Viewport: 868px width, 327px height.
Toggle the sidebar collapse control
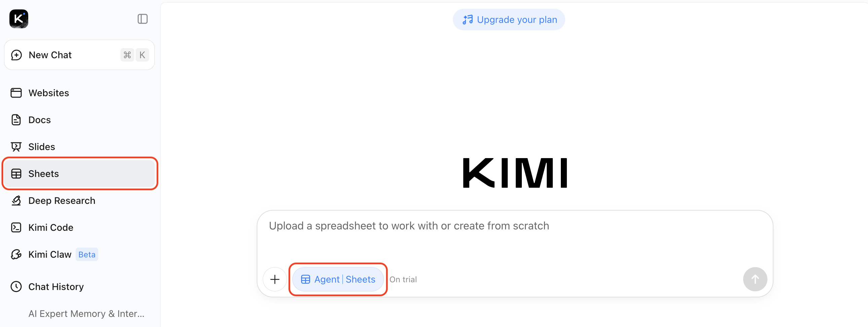tap(143, 19)
